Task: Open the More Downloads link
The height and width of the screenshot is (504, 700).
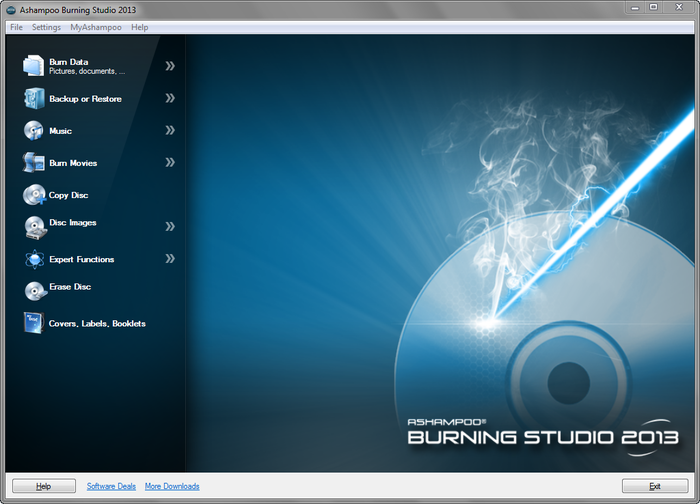Action: (172, 486)
